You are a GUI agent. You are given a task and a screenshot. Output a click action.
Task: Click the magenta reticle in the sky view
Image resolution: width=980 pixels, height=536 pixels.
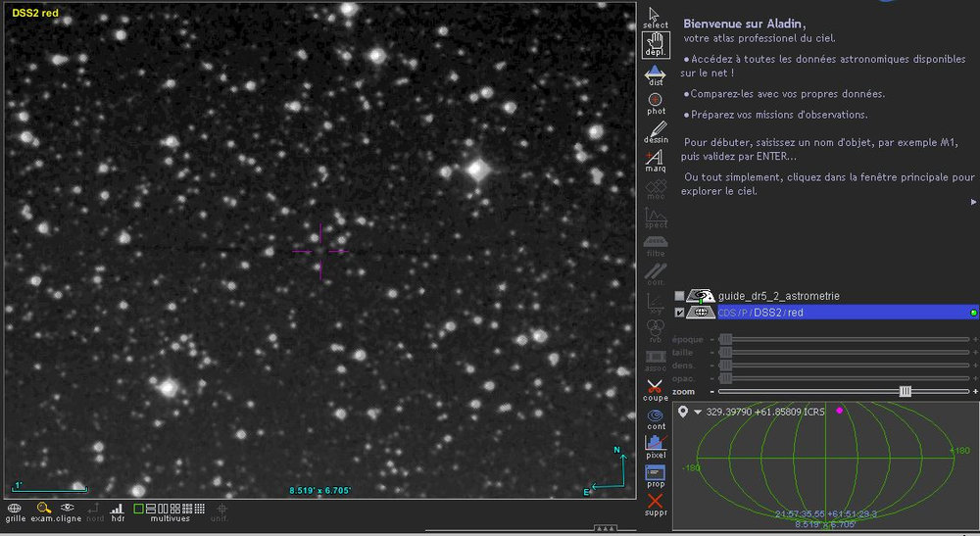[x=320, y=251]
